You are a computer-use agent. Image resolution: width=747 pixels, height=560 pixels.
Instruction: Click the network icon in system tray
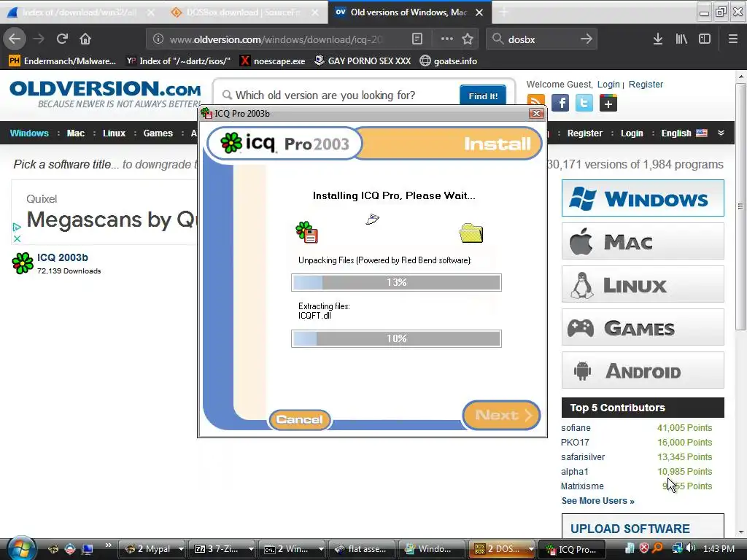(677, 548)
